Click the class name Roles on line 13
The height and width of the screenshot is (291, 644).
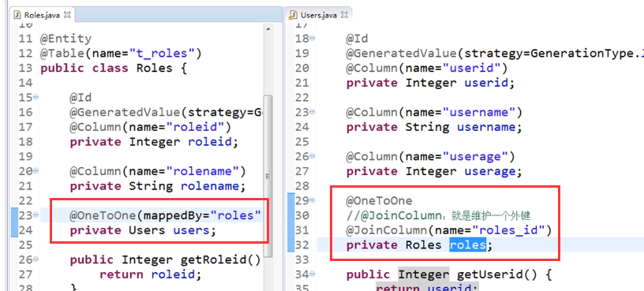pos(154,68)
